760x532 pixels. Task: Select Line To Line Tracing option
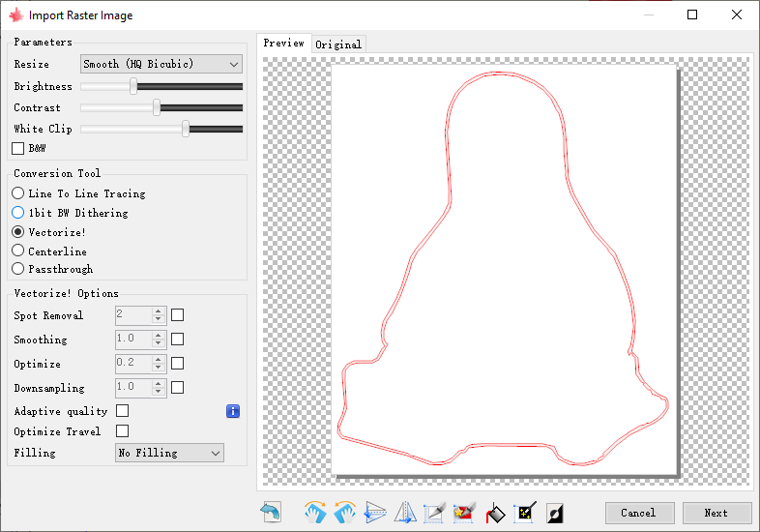18,193
